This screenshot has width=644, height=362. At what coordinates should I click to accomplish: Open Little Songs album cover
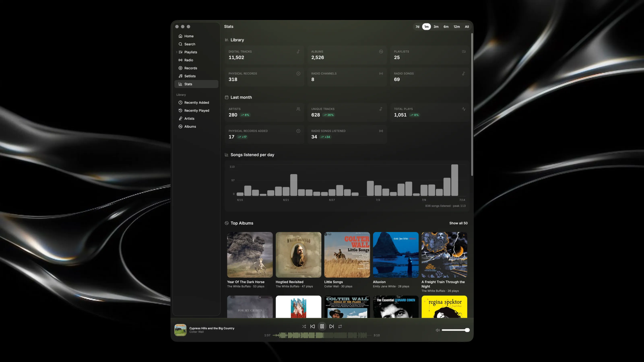pyautogui.click(x=347, y=255)
